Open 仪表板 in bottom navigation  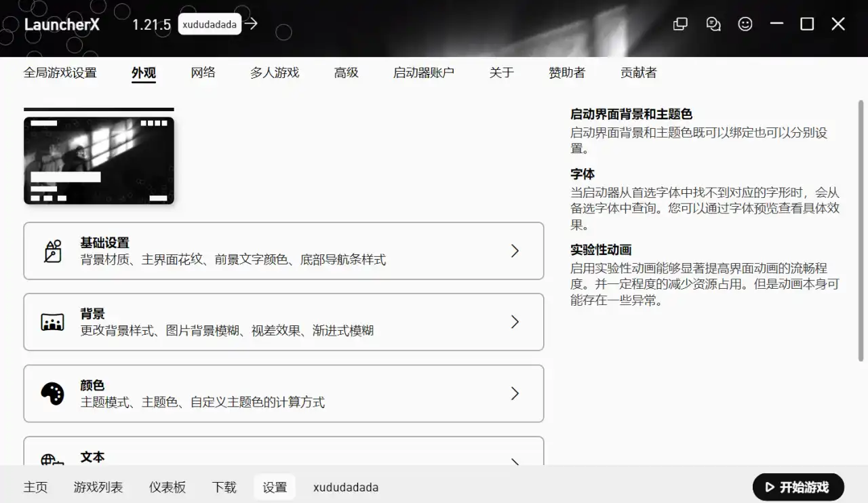click(x=167, y=487)
